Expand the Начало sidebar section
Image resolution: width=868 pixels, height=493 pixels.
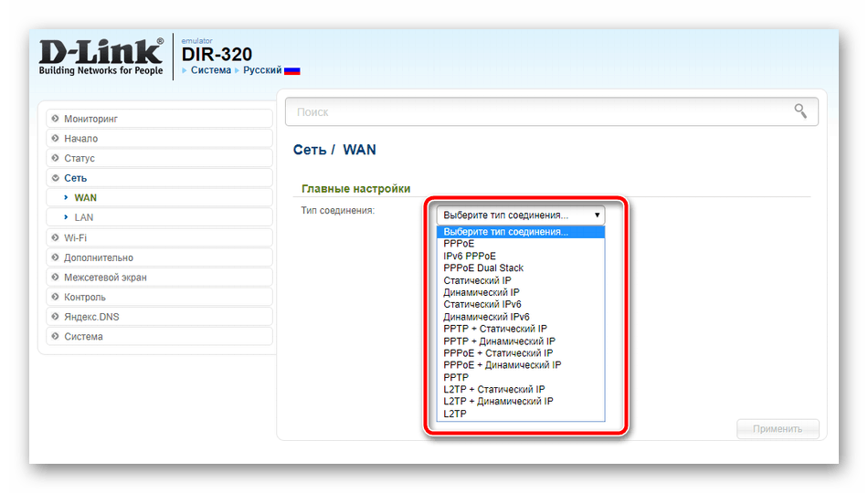click(x=159, y=139)
